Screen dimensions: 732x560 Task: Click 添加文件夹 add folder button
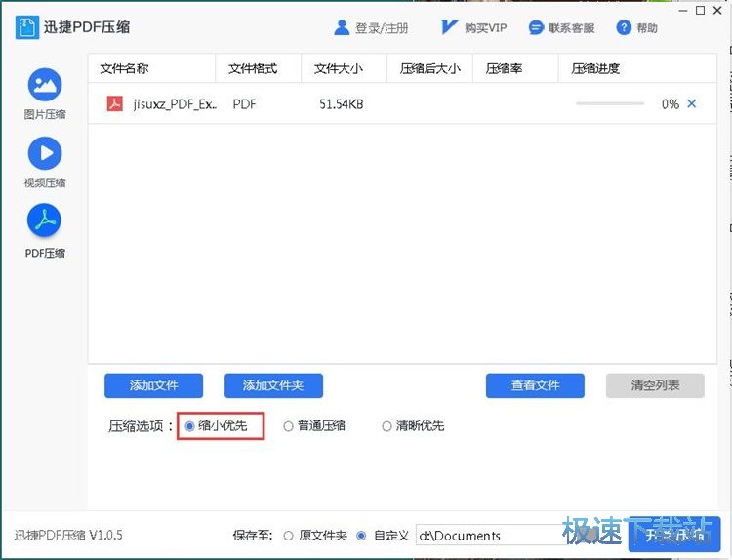point(273,385)
